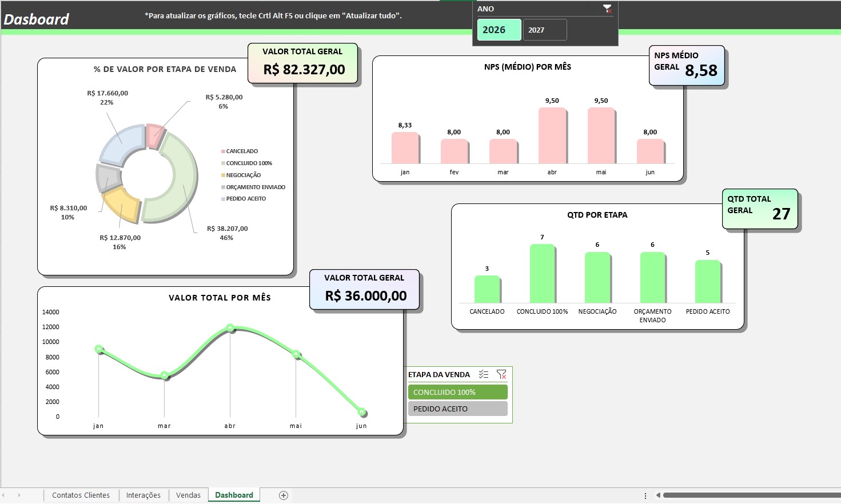Viewport: 841px width, 504px height.
Task: Click the red 6% donut segment
Action: [155, 136]
